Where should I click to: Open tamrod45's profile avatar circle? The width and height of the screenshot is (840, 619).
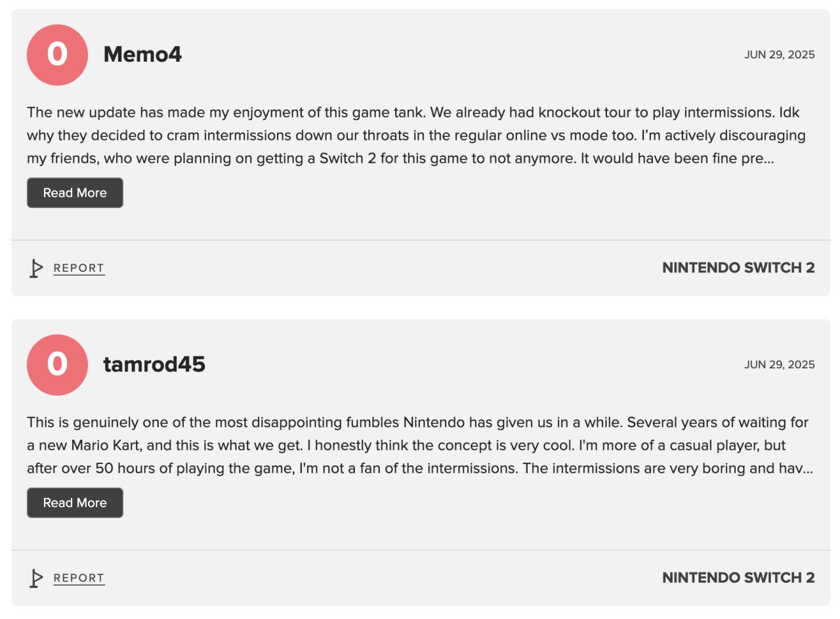[57, 365]
